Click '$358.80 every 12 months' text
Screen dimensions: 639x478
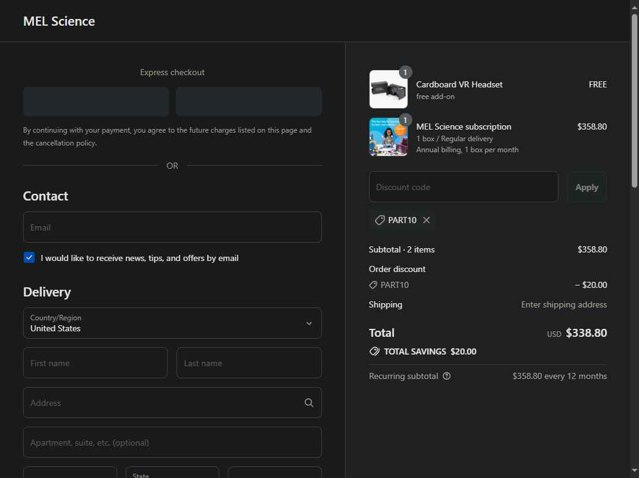pos(560,376)
